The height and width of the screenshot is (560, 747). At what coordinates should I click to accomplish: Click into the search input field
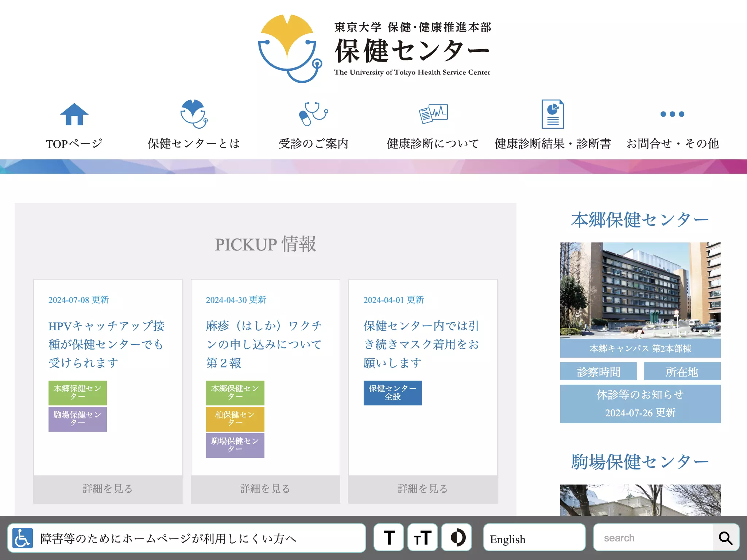coord(653,538)
